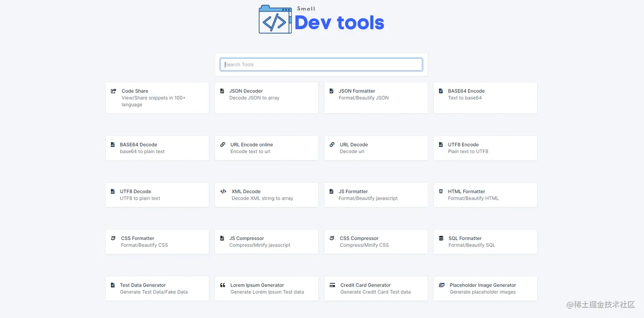
Task: Click the HTML Formatter HTML5 icon
Action: click(x=441, y=192)
